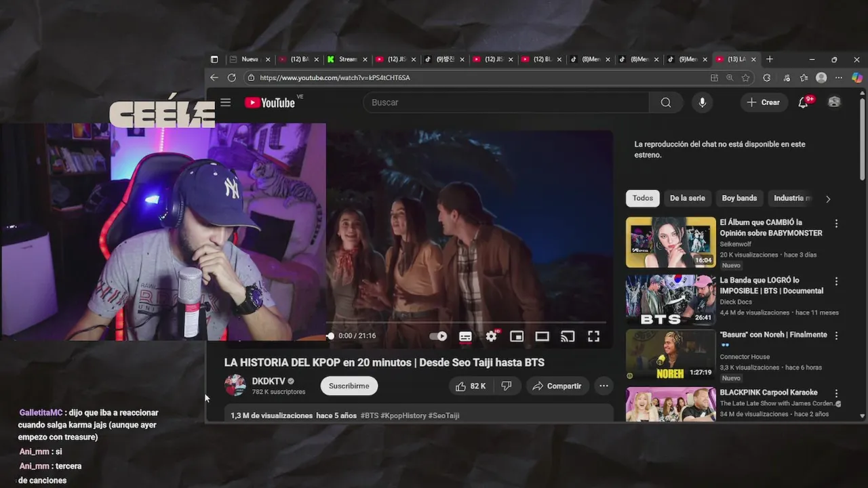
Task: Switch to the (9)방진 TikTok tab
Action: 445,60
